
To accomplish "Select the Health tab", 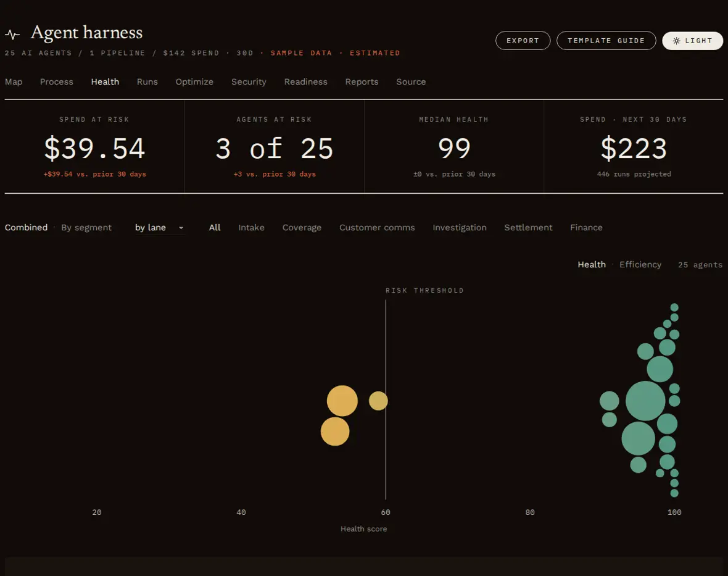I will tap(105, 81).
